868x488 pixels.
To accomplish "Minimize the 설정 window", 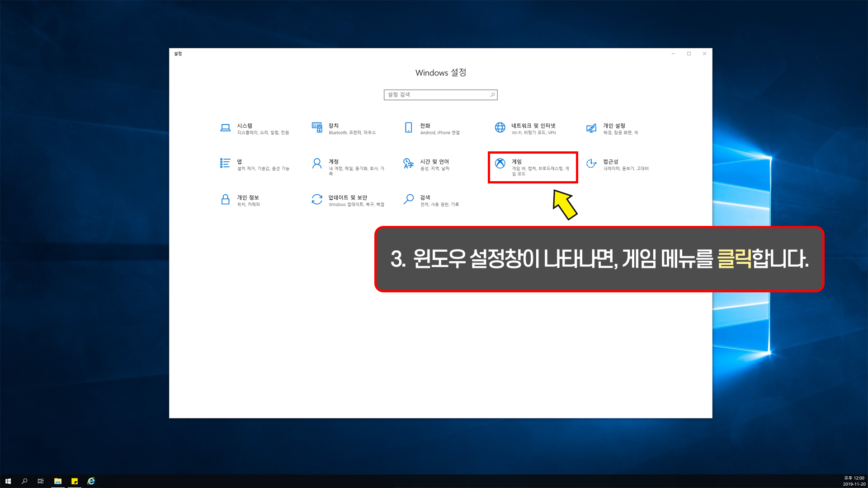I will point(673,54).
